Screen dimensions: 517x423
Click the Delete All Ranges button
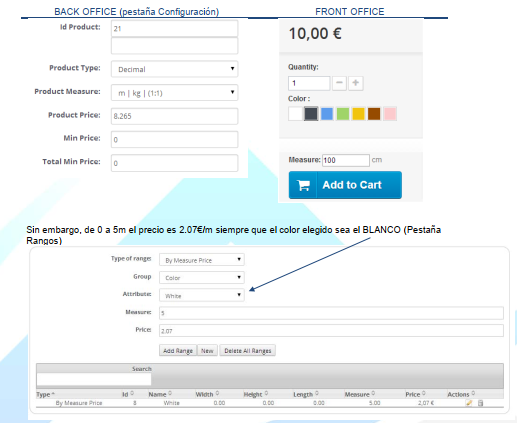248,351
